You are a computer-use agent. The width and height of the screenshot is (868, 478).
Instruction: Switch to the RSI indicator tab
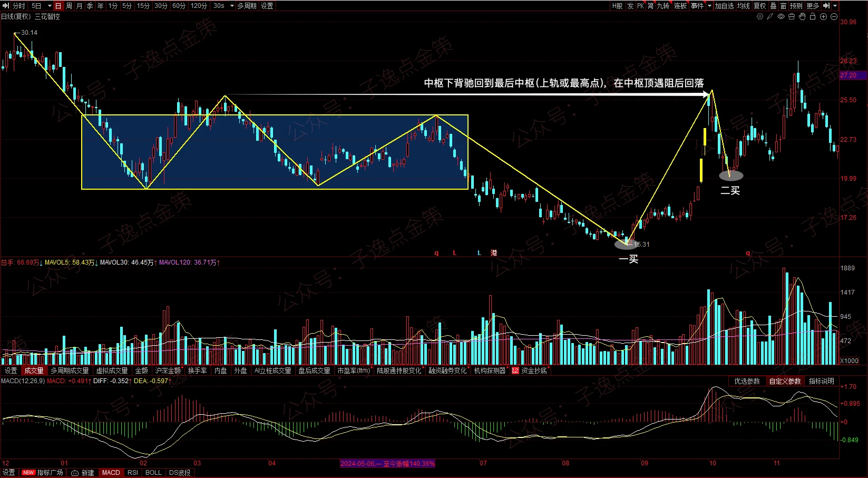[133, 473]
